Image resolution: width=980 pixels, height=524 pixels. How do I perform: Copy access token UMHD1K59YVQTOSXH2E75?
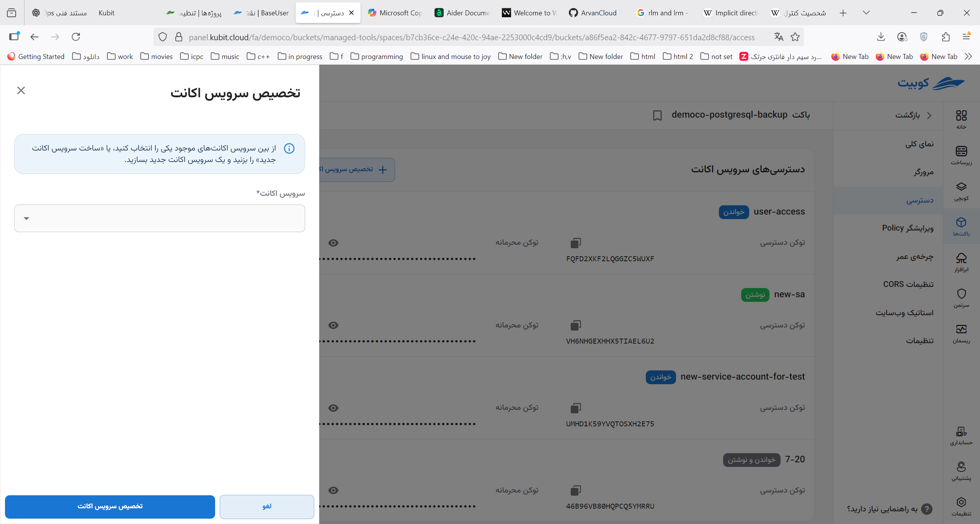pos(576,408)
